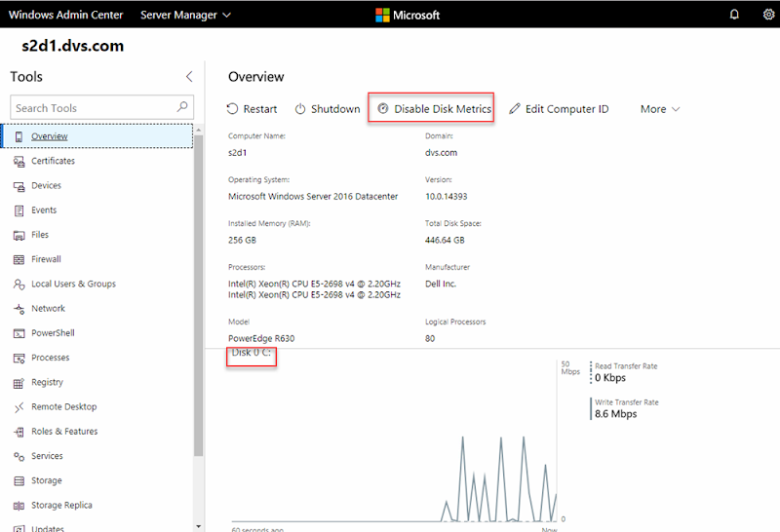Image resolution: width=780 pixels, height=532 pixels.
Task: Open the Processes tool
Action: pyautogui.click(x=97, y=358)
